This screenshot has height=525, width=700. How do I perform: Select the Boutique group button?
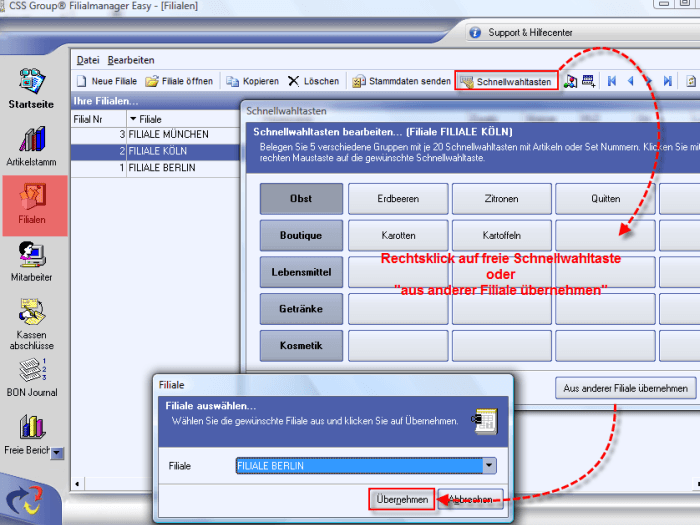pos(301,235)
